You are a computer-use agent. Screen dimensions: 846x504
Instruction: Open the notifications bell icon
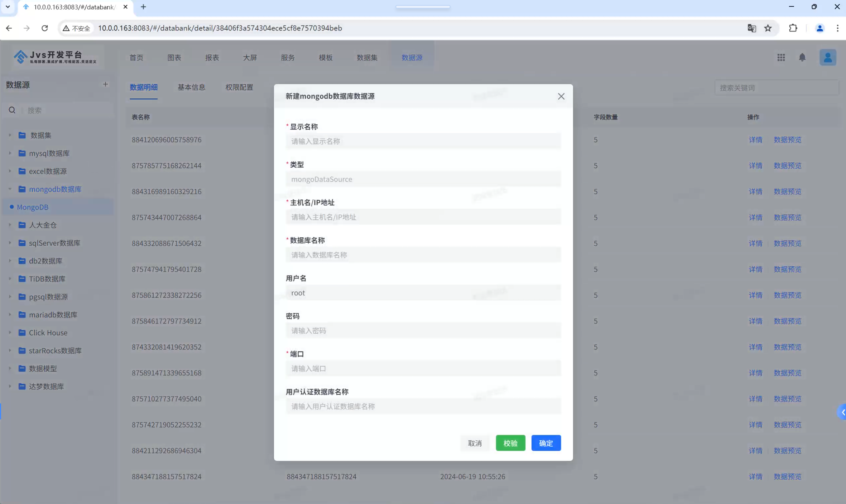802,57
